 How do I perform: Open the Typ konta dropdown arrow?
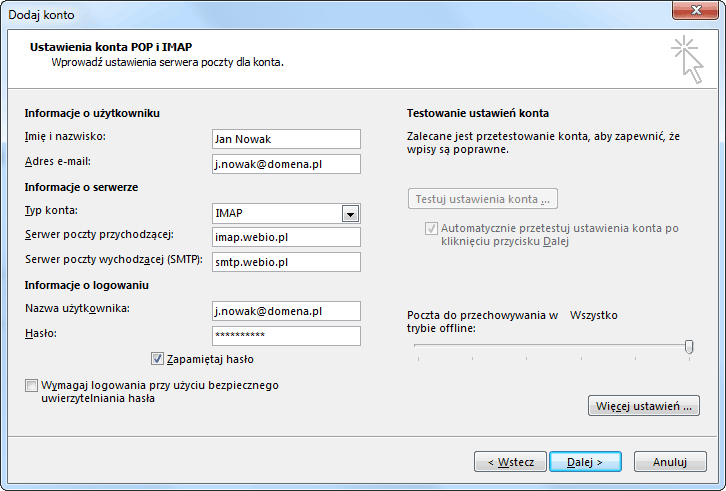[x=350, y=214]
